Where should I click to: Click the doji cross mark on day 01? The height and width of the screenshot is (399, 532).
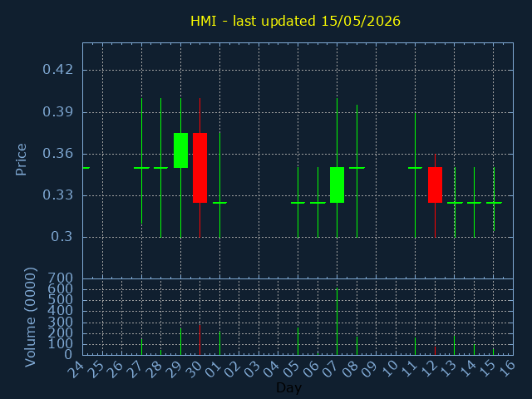point(219,203)
